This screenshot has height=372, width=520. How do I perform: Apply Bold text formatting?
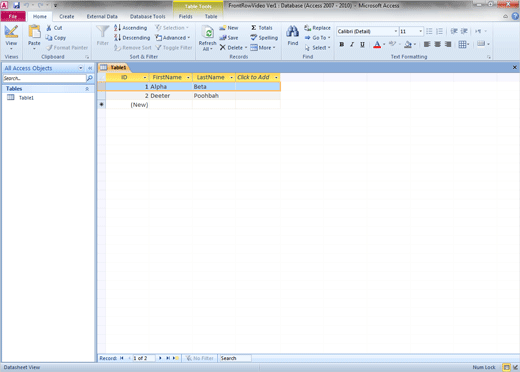click(x=342, y=44)
